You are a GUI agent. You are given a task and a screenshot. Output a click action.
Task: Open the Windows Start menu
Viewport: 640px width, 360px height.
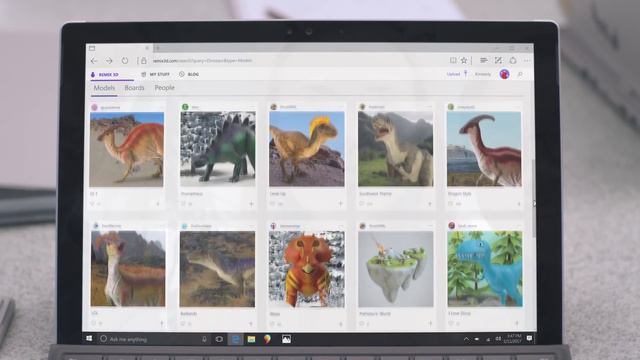89,339
